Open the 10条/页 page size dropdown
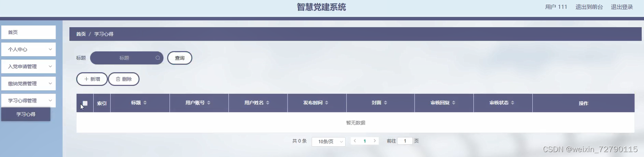Image resolution: width=644 pixels, height=157 pixels. (x=329, y=141)
